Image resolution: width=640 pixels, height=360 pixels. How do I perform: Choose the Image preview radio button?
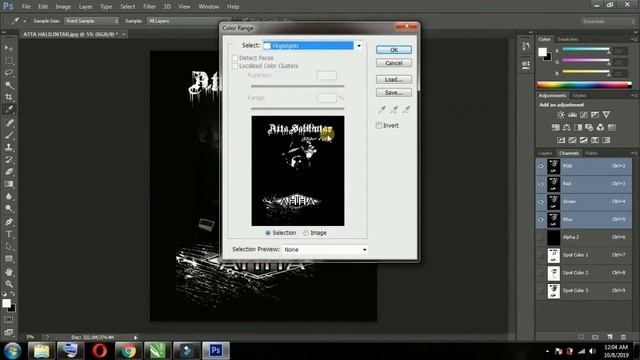306,233
